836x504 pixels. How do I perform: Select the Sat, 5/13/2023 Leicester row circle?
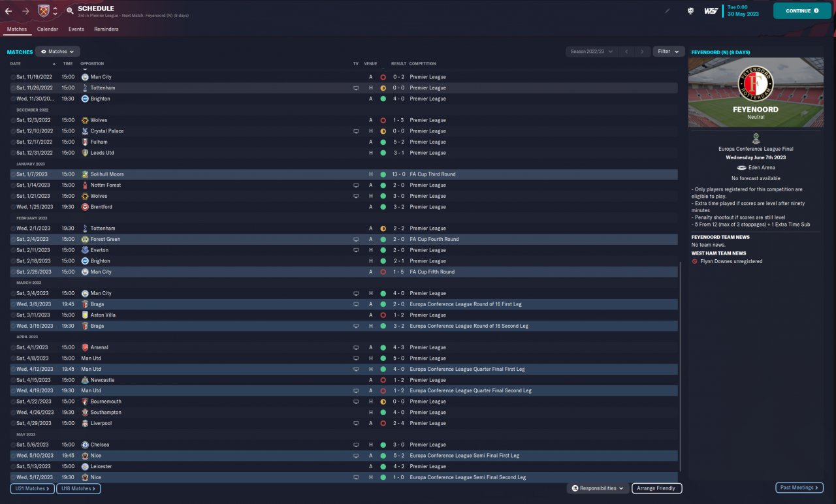(x=13, y=466)
